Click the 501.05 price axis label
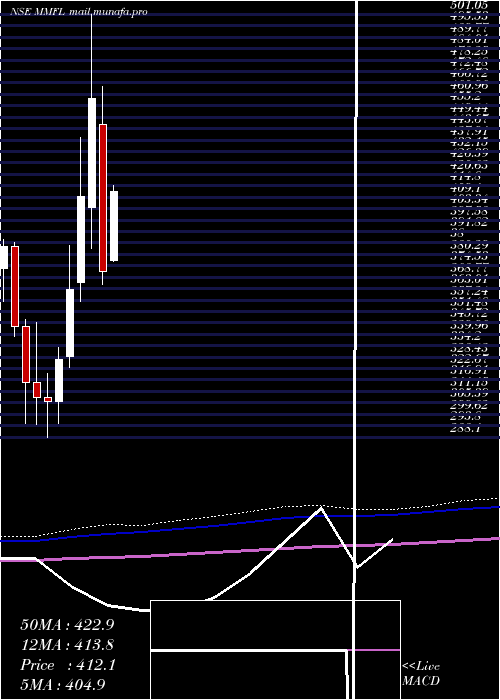This screenshot has width=500, height=700. (x=468, y=6)
